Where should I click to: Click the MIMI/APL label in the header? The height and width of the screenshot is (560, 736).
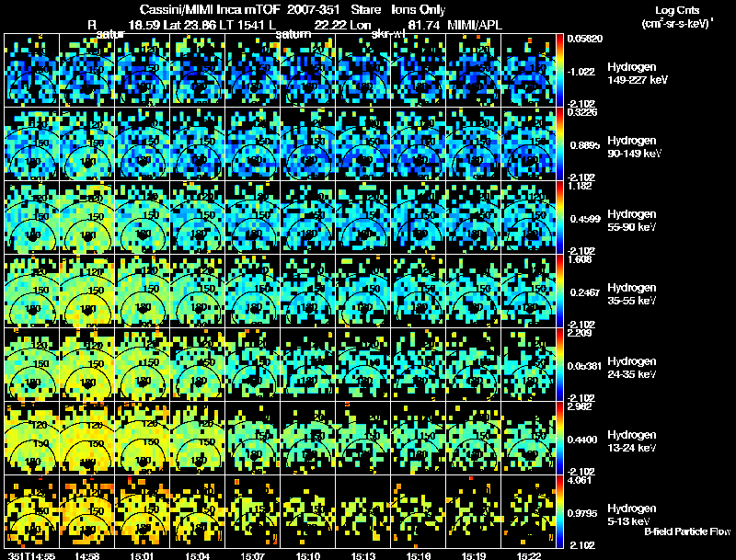[474, 26]
